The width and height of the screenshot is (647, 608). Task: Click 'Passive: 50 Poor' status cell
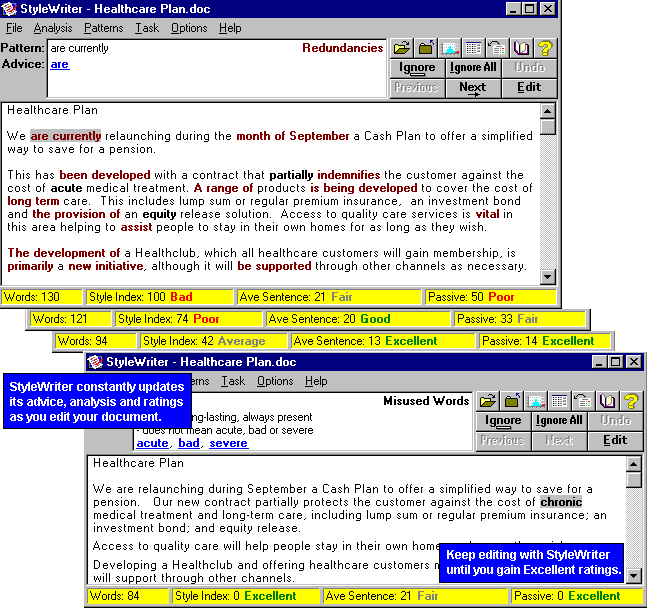(491, 297)
